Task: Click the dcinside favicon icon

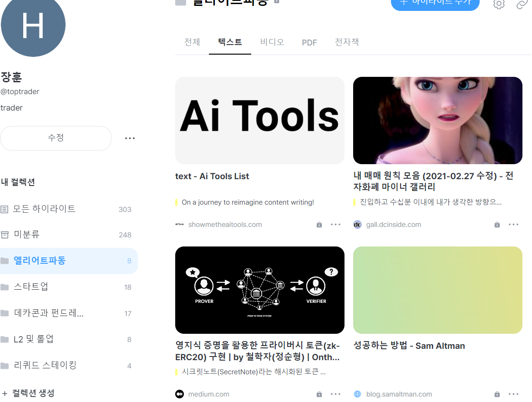Action: coord(357,224)
